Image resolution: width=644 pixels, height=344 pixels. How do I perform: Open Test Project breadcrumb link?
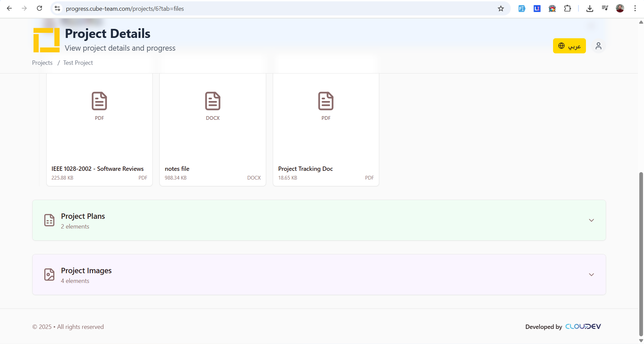pyautogui.click(x=78, y=63)
